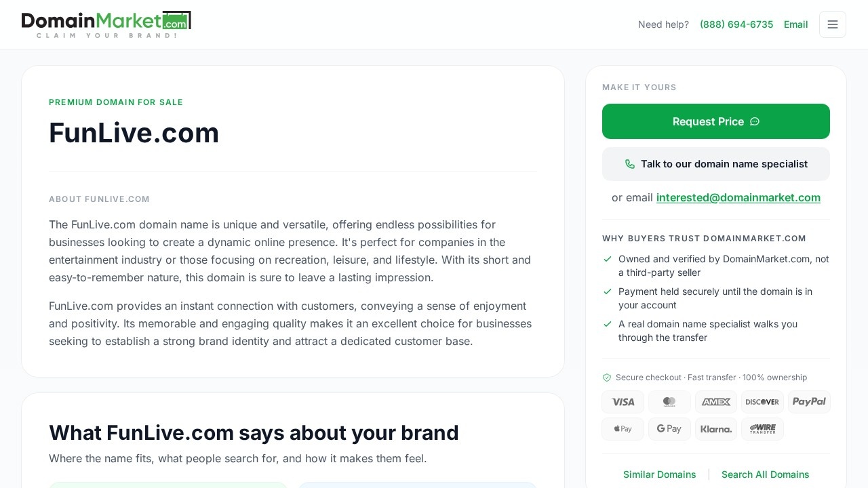Viewport: 868px width, 488px height.
Task: Click the Google Pay icon
Action: [669, 429]
